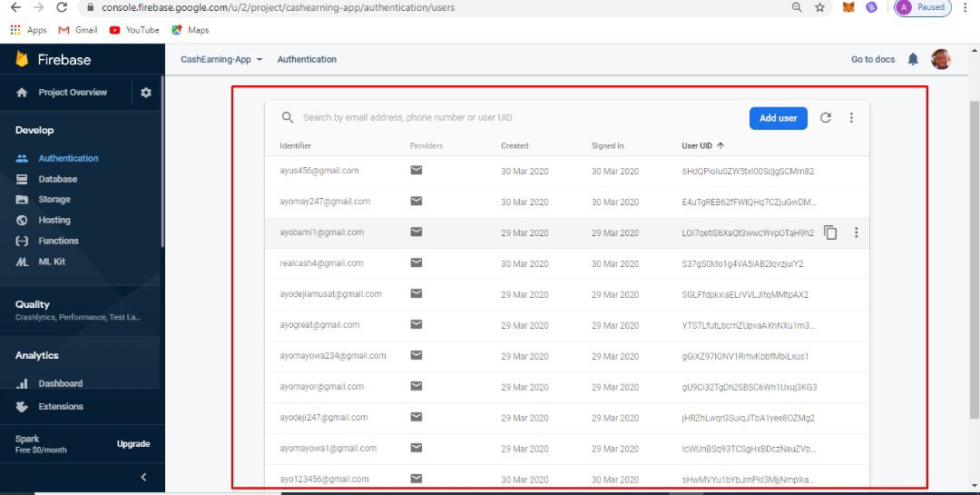980x495 pixels.
Task: Open the user account avatar
Action: [x=941, y=59]
